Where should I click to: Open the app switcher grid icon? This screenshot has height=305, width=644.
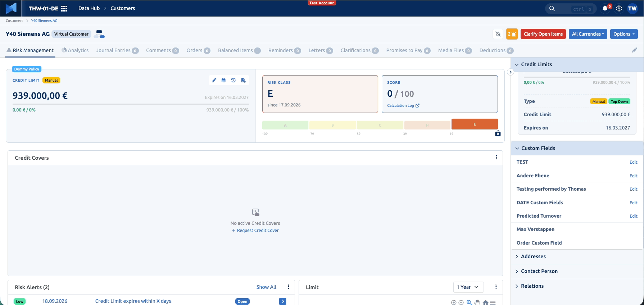click(64, 8)
